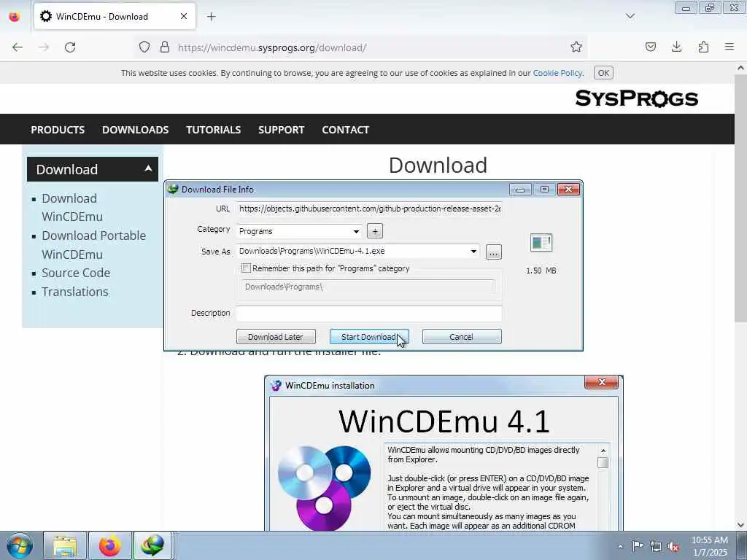Click the address bar URL
Screen dimensions: 747x560
point(272,47)
